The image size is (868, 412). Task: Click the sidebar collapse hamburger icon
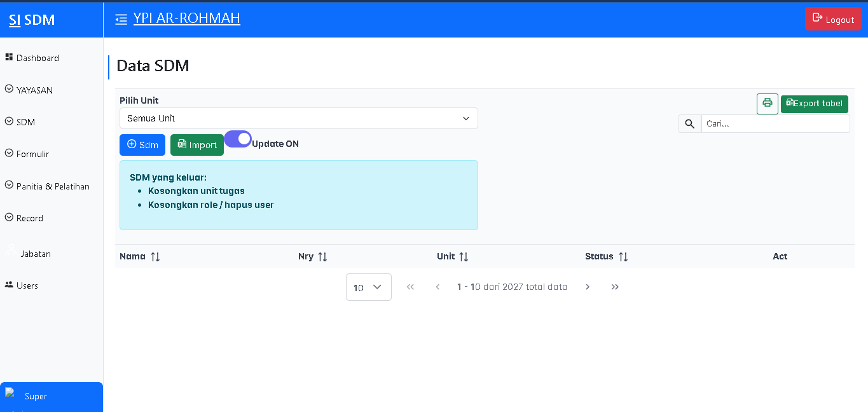coord(121,20)
